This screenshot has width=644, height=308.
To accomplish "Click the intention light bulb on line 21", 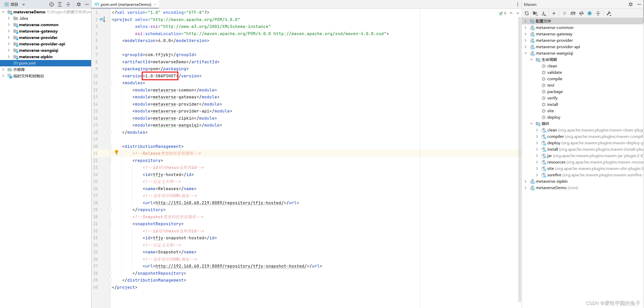I will pos(116,152).
